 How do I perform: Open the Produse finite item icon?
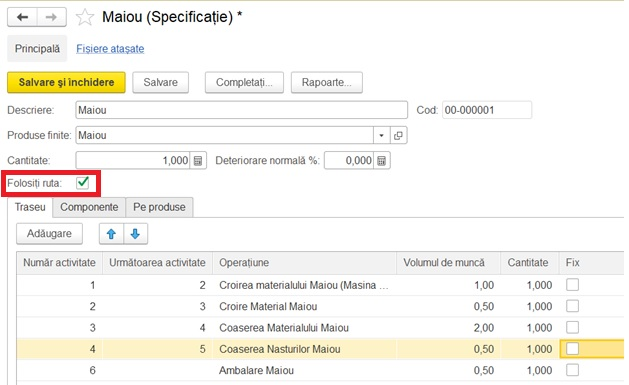click(x=398, y=136)
